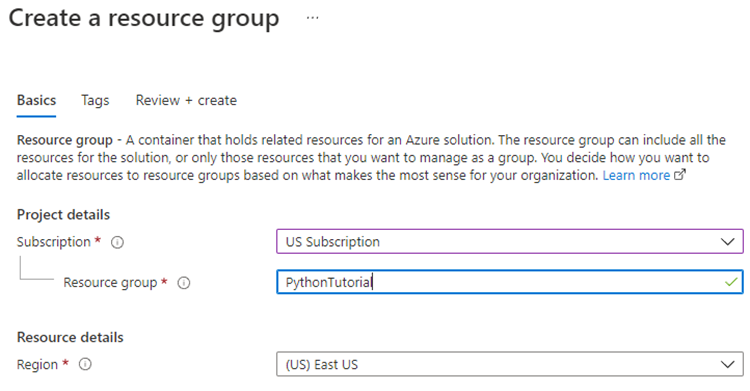Click the green validation checkmark in Resource group field
This screenshot has height=391, width=750.
click(730, 282)
